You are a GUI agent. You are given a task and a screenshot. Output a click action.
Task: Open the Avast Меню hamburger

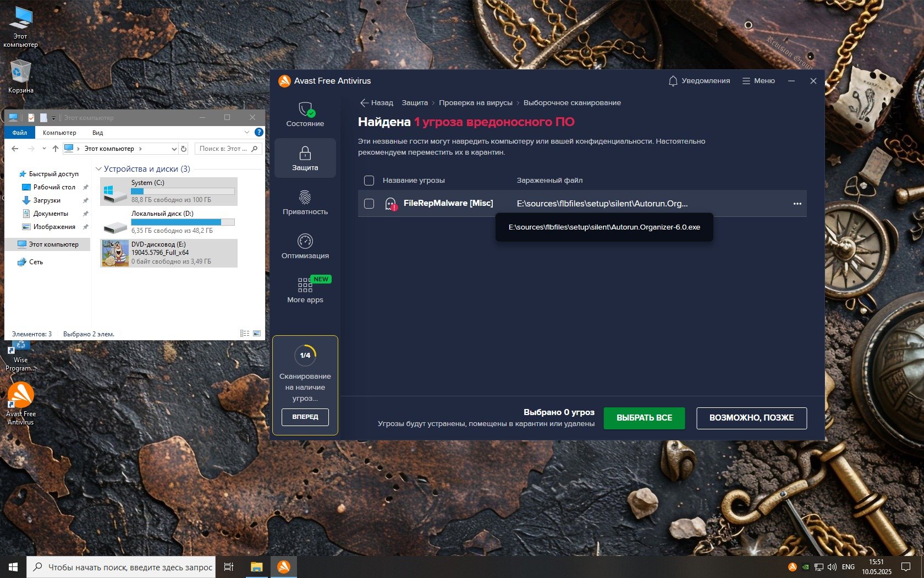[758, 81]
